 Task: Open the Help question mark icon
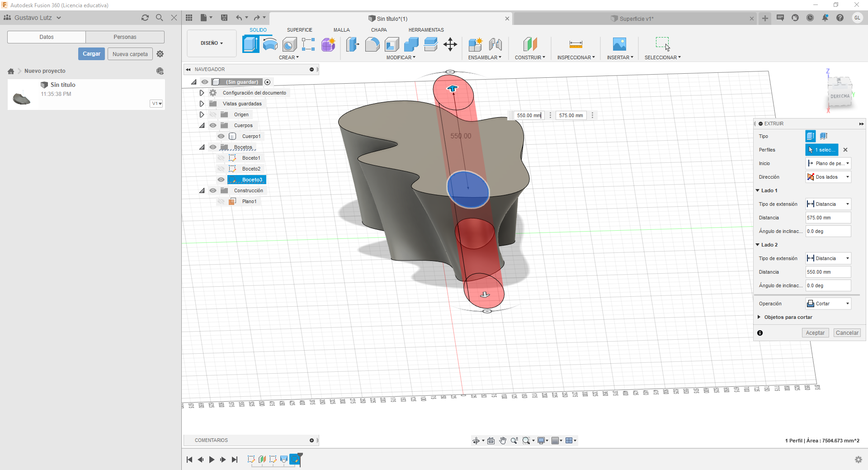point(840,18)
